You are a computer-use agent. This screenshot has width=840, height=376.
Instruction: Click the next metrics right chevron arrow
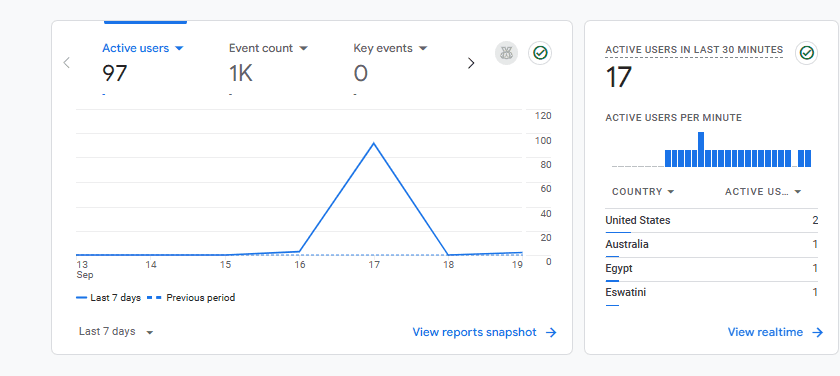pyautogui.click(x=471, y=63)
